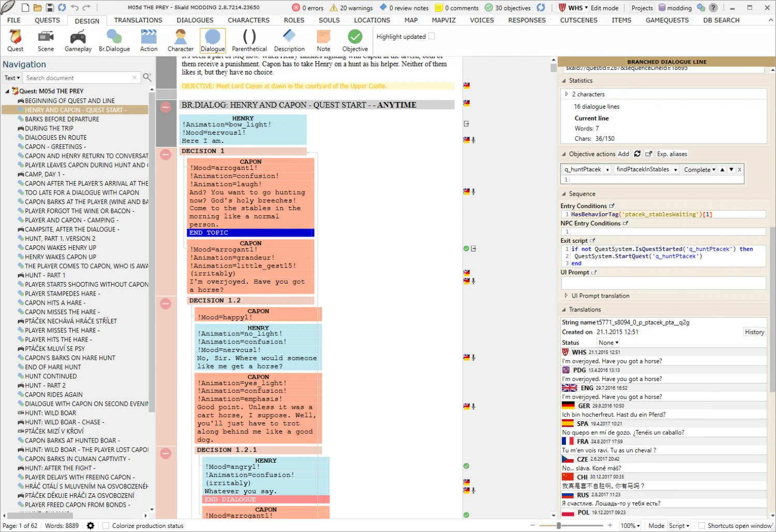Pop out Objective actions editor
This screenshot has height=532, width=776.
point(649,154)
